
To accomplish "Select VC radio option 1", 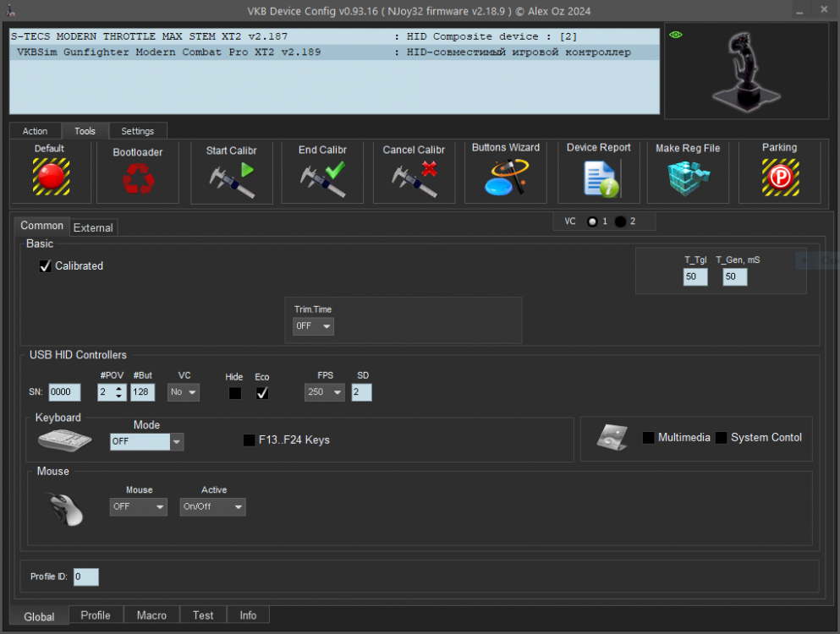I will [592, 221].
